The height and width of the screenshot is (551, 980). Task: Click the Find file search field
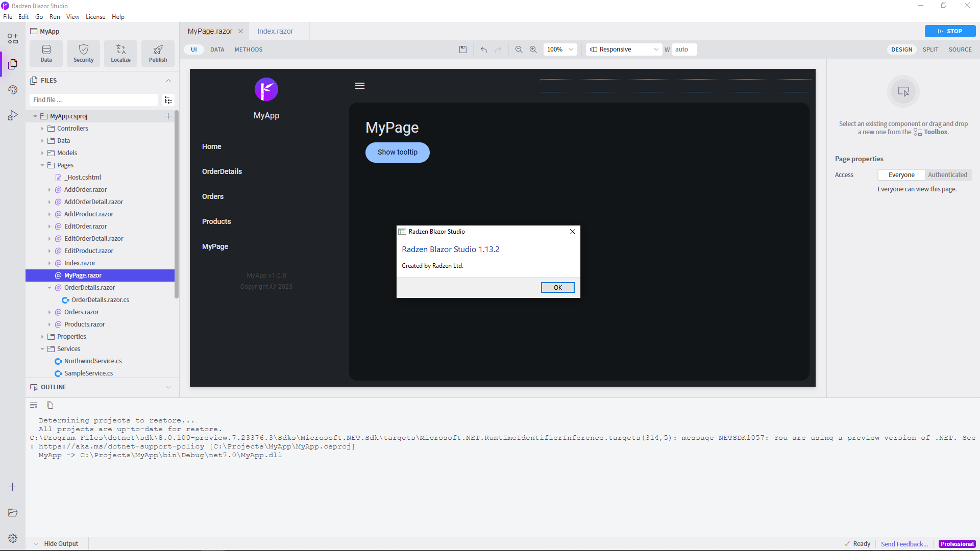(x=94, y=100)
